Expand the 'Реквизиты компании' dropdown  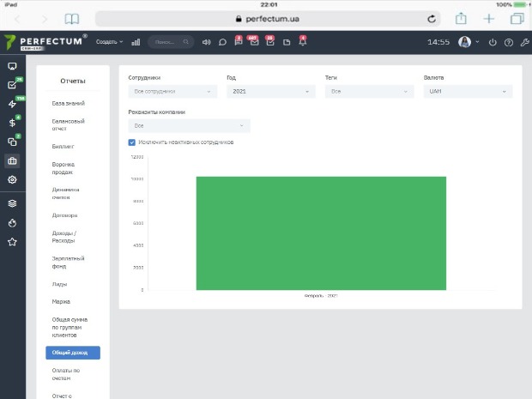point(189,126)
